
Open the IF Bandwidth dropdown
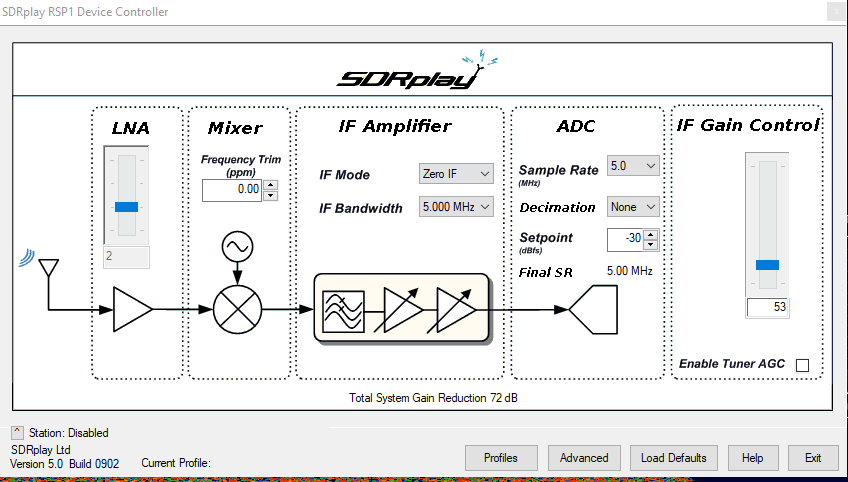(x=456, y=207)
